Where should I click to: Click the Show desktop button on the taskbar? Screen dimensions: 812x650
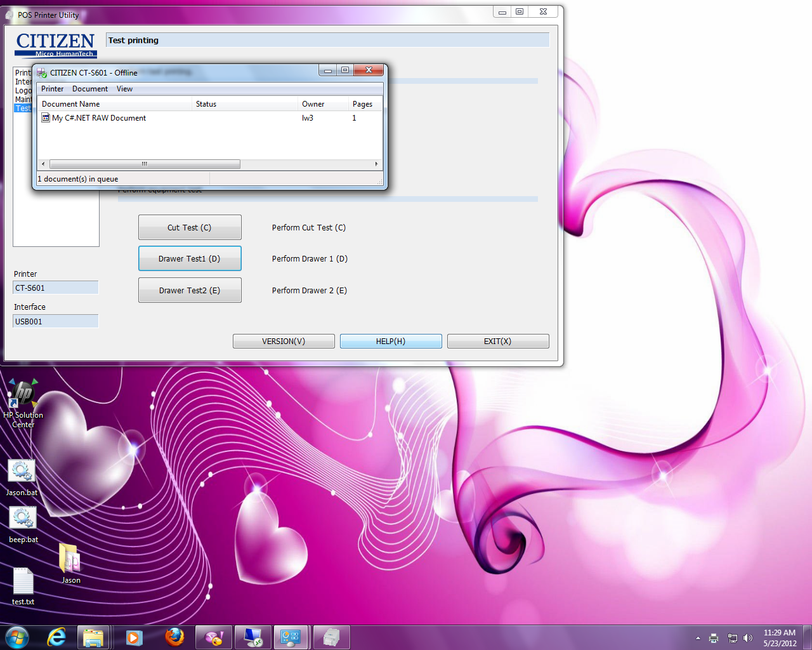pyautogui.click(x=808, y=637)
